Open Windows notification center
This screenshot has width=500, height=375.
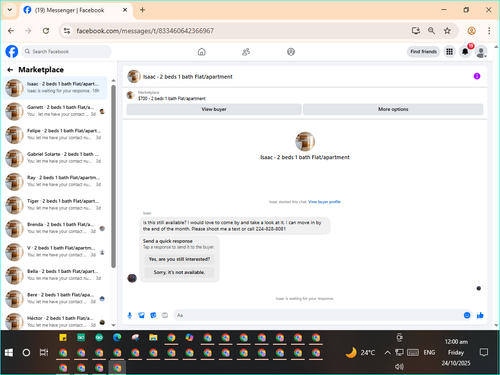(484, 352)
